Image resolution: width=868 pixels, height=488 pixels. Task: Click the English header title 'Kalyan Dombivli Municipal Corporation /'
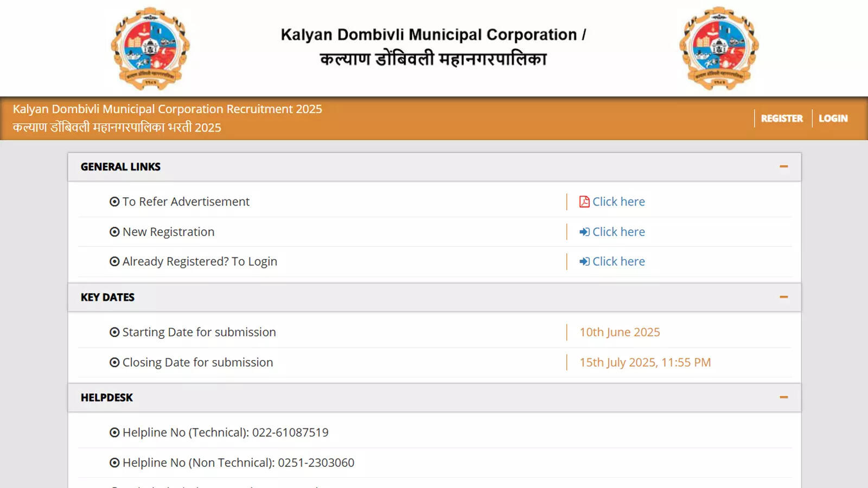(x=433, y=35)
